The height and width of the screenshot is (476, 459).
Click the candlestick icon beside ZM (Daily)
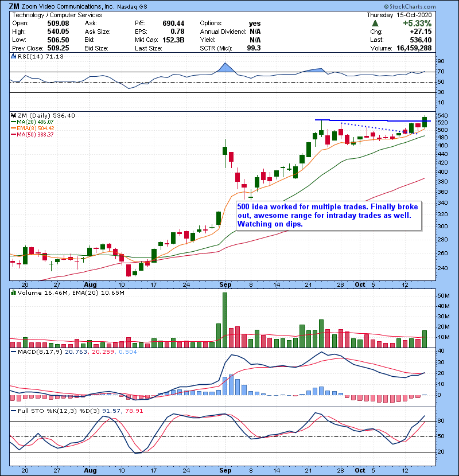click(13, 115)
